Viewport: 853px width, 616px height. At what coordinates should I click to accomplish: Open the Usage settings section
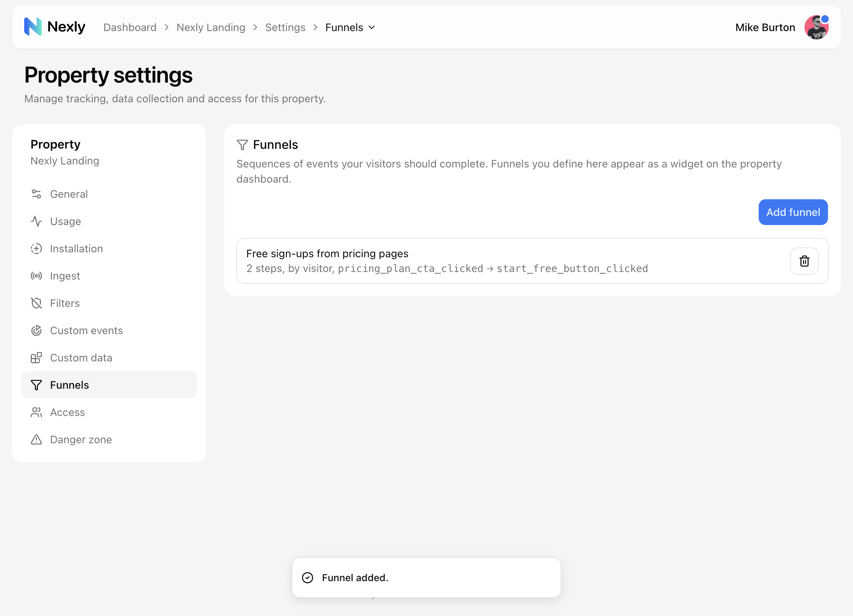tap(109, 221)
